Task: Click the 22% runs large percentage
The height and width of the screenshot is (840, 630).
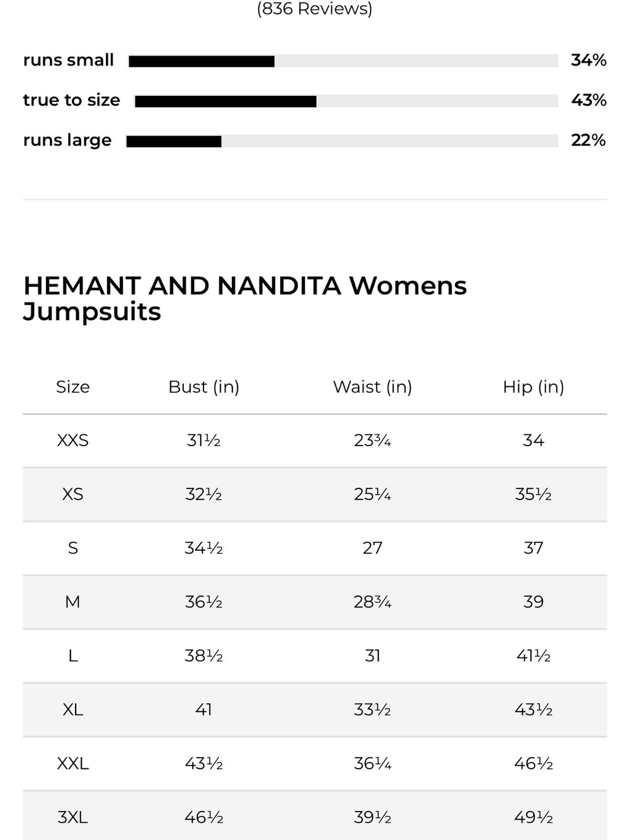Action: tap(588, 140)
